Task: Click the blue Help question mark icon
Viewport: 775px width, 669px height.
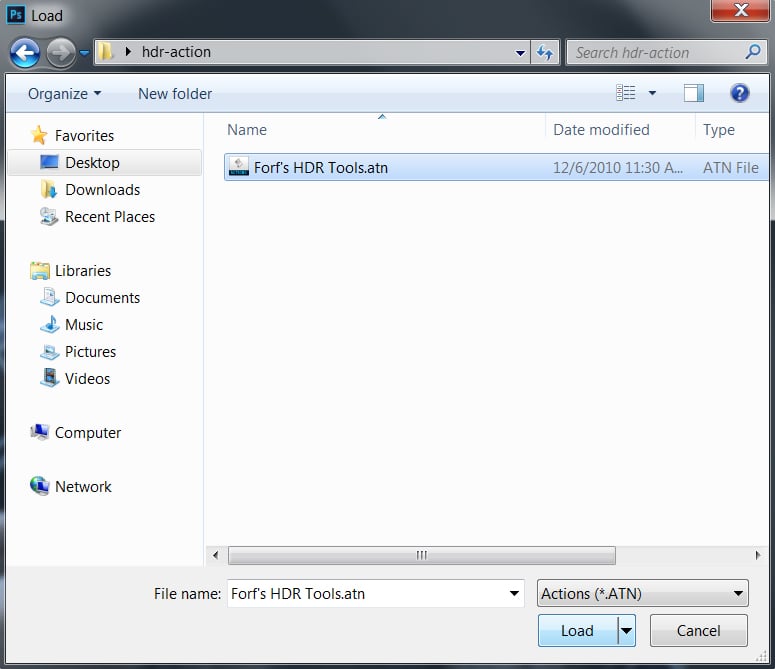Action: click(739, 93)
